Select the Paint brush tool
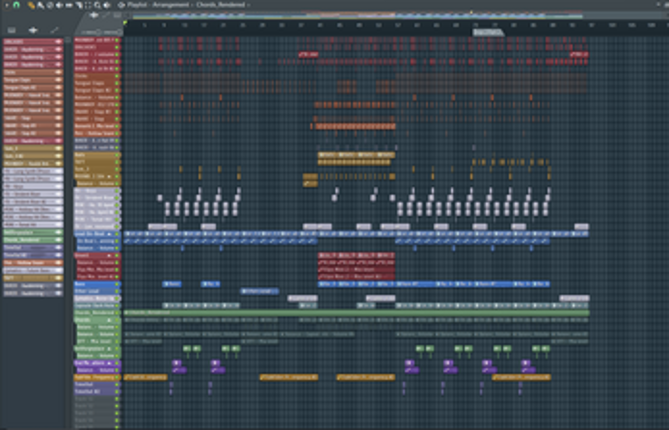This screenshot has width=669, height=430. point(41,5)
